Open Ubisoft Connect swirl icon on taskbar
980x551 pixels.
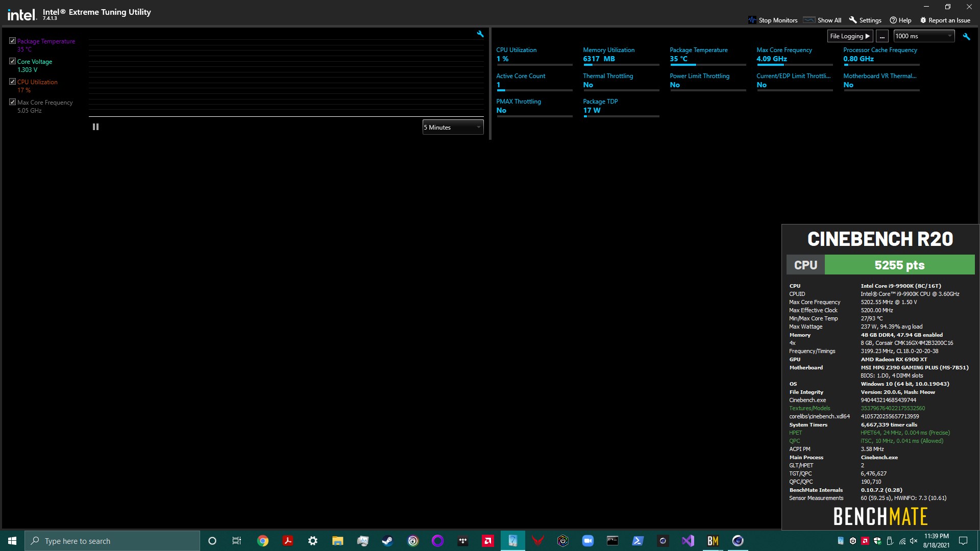click(x=413, y=541)
